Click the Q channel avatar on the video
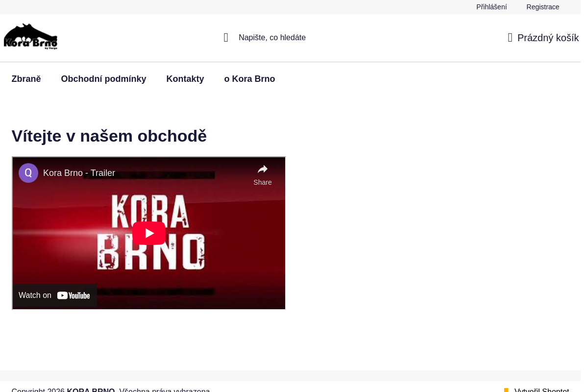588x392 pixels. [28, 172]
